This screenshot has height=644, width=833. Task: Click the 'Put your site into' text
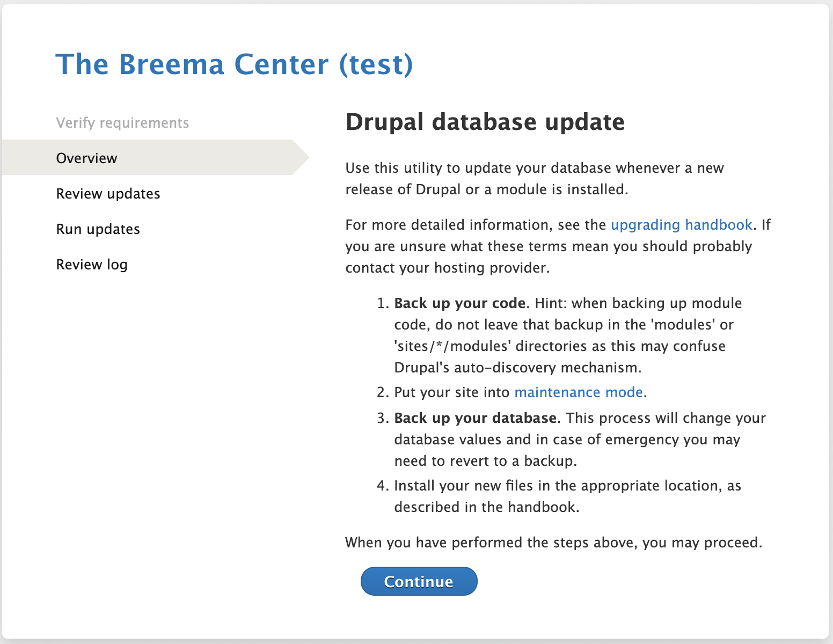click(451, 392)
